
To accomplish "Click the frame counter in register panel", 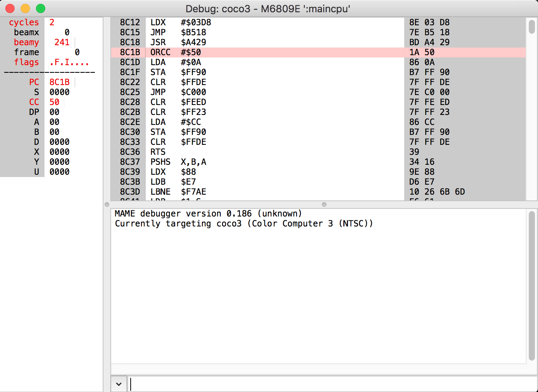I will click(x=76, y=52).
